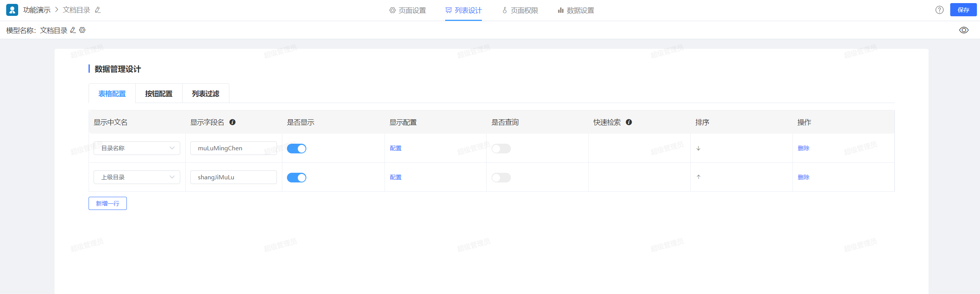Open the 页面权限 tab
The image size is (980, 294).
[520, 10]
